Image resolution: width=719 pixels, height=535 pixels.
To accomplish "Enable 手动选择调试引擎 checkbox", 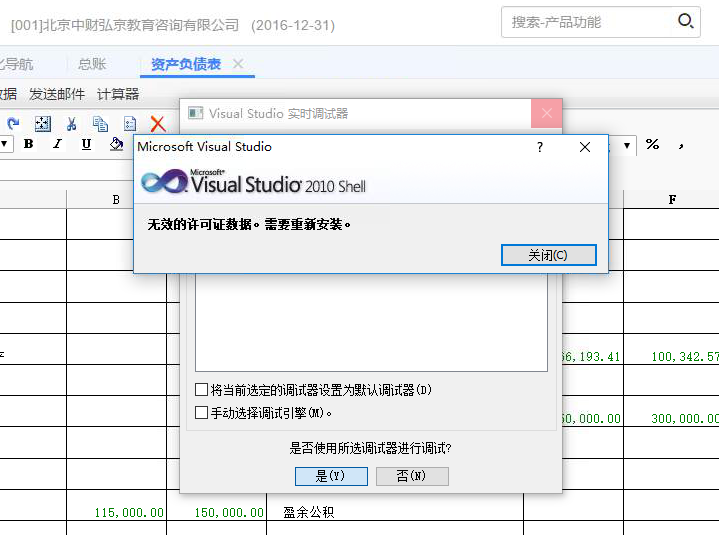I will tap(201, 413).
